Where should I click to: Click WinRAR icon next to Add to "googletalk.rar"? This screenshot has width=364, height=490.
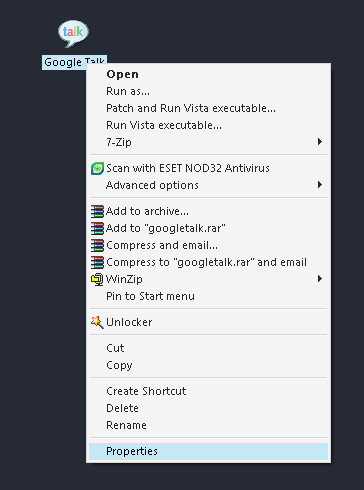click(97, 228)
